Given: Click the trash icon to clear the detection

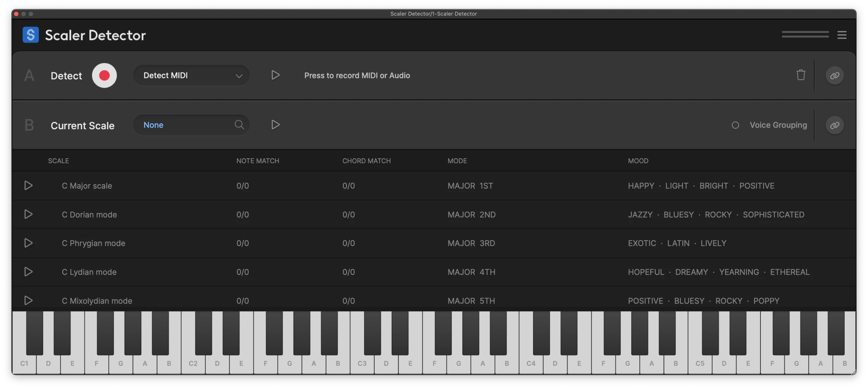Looking at the screenshot, I should [801, 75].
